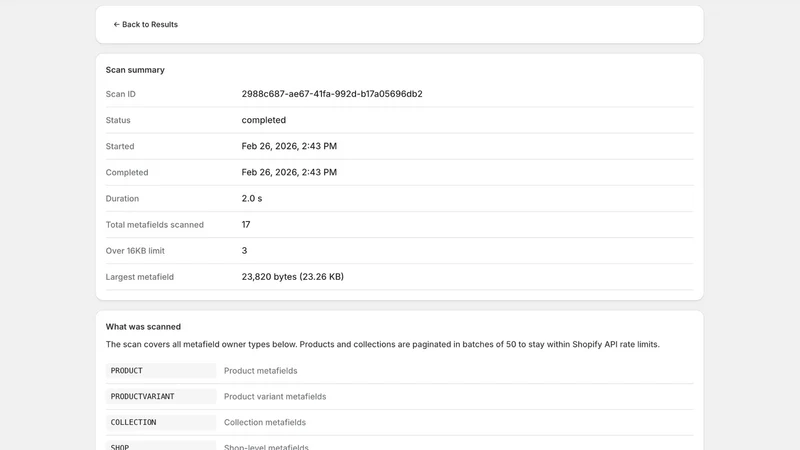Click the 'Started' label
Viewport: 800px width, 450px height.
tap(120, 146)
